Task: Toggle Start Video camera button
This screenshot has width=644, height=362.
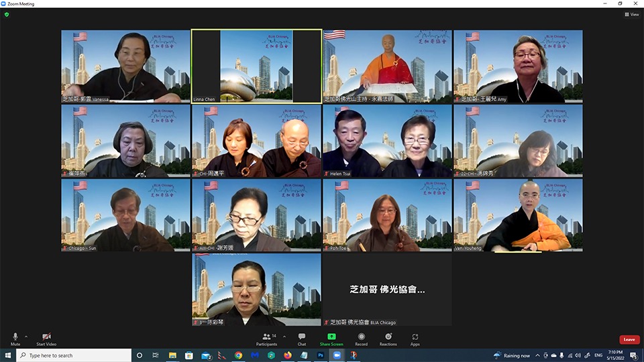Action: coord(46,339)
